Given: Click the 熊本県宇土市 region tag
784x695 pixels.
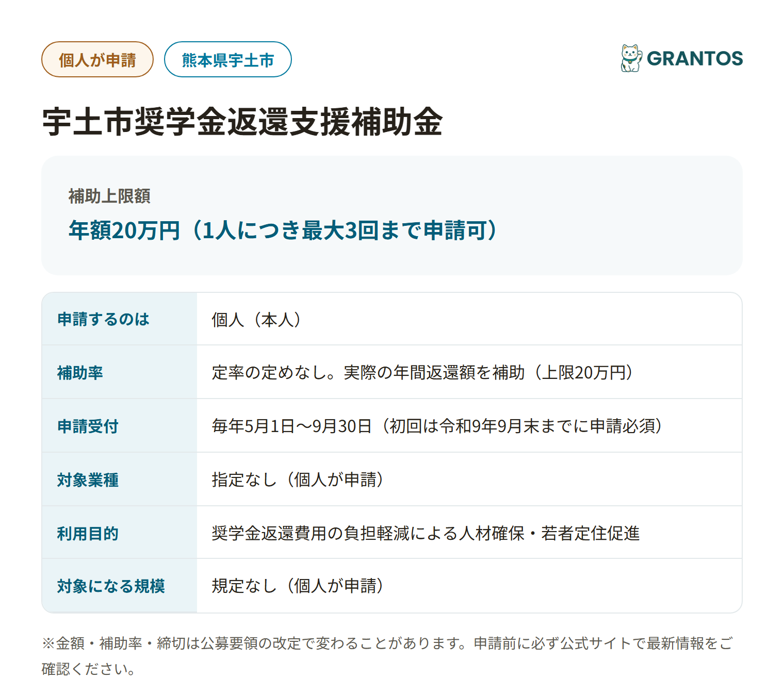Looking at the screenshot, I should point(227,59).
